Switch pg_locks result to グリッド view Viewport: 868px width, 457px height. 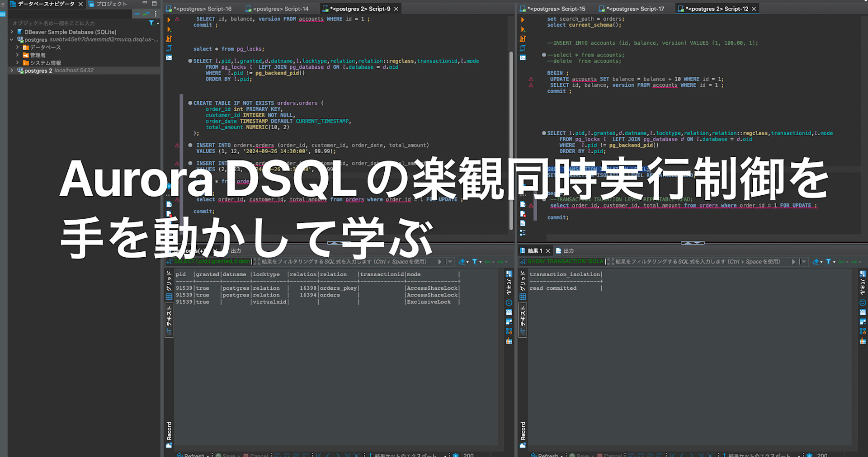coord(169,286)
